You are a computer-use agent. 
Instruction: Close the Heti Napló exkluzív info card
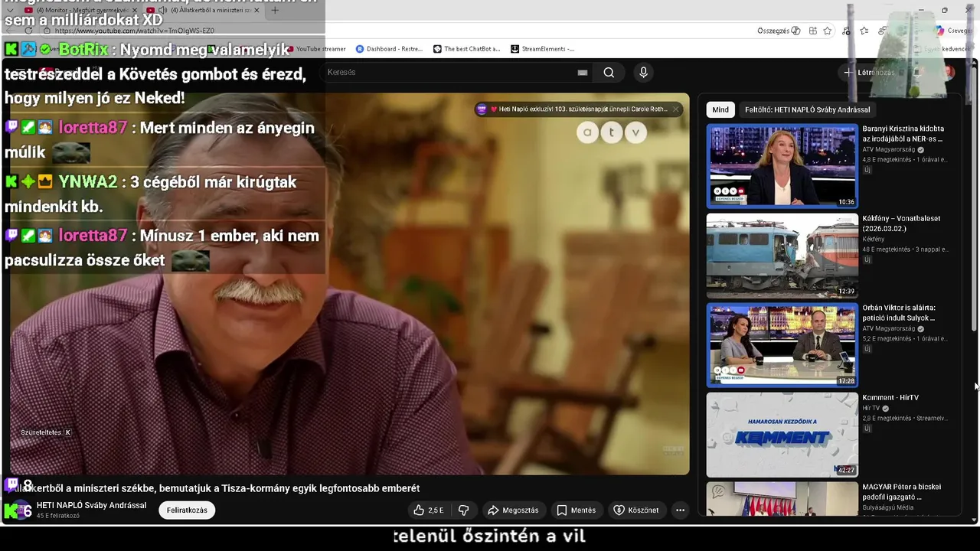click(x=675, y=109)
